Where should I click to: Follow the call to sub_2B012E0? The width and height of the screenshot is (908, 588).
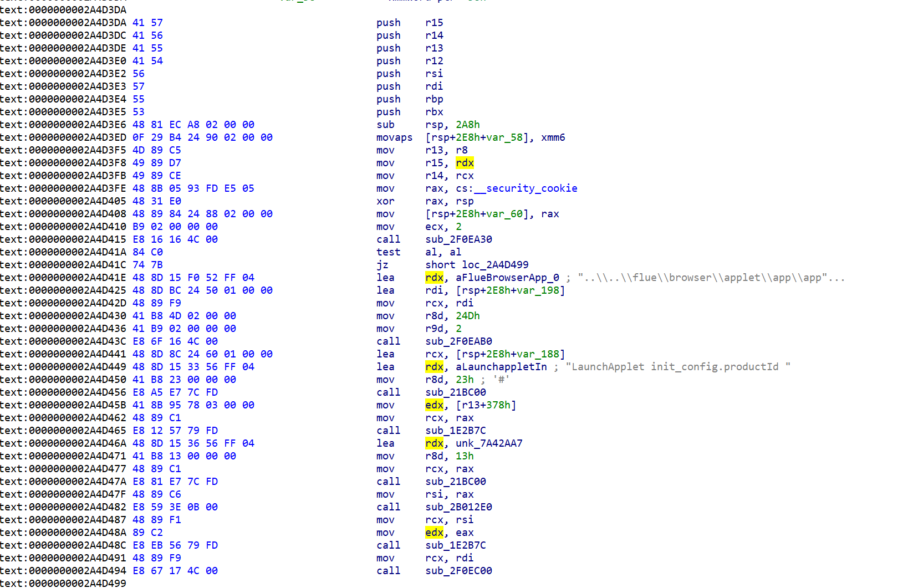458,507
